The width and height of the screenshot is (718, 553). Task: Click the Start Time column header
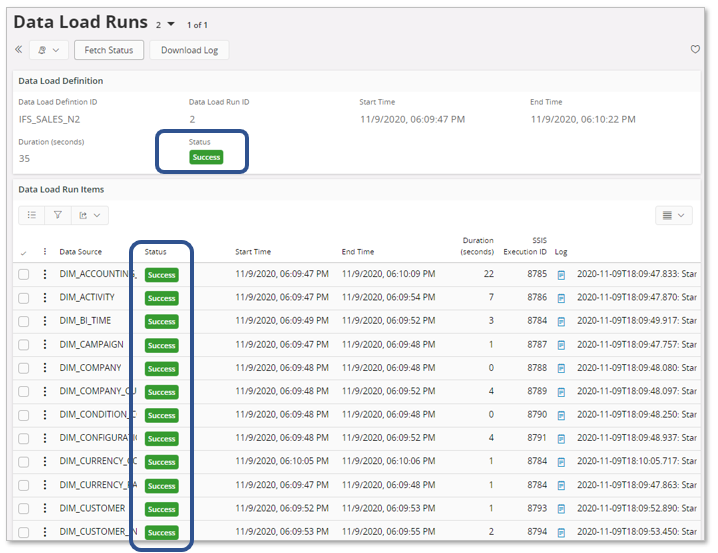pos(253,252)
